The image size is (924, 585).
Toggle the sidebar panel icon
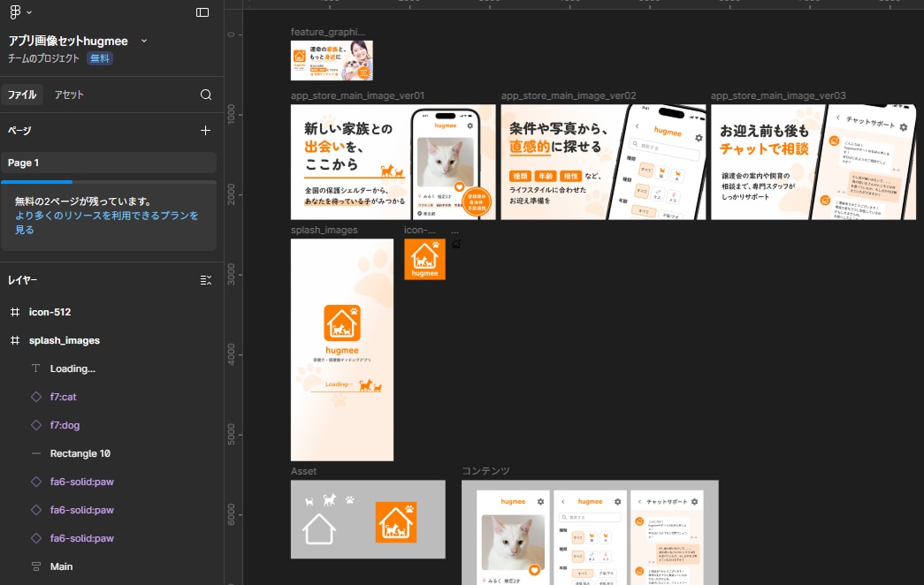[x=202, y=12]
